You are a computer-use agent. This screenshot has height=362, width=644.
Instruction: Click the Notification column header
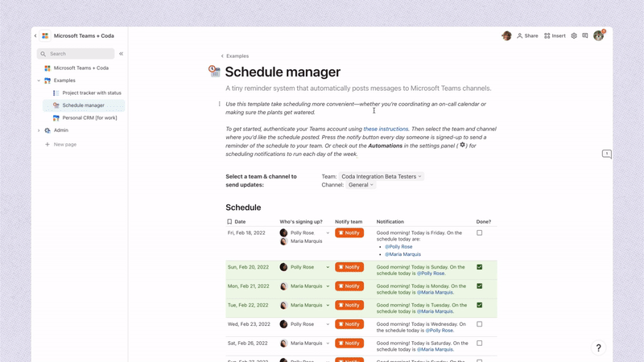click(x=390, y=222)
